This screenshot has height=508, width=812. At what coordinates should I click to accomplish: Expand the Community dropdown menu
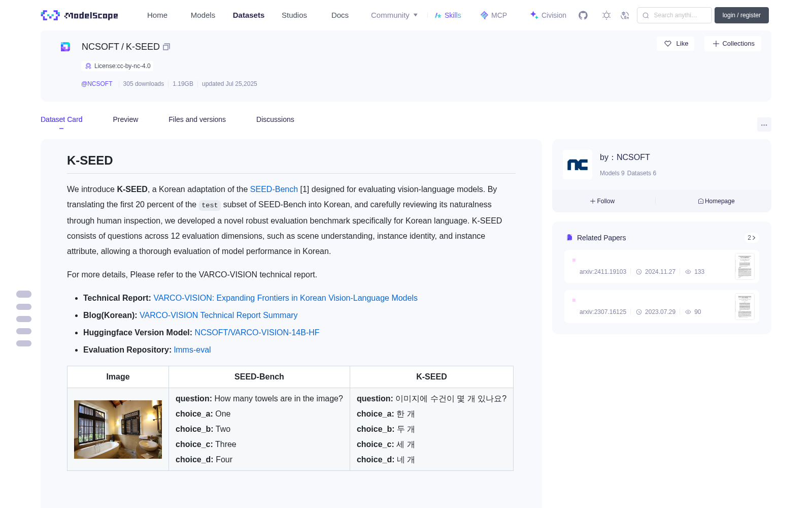pos(394,15)
